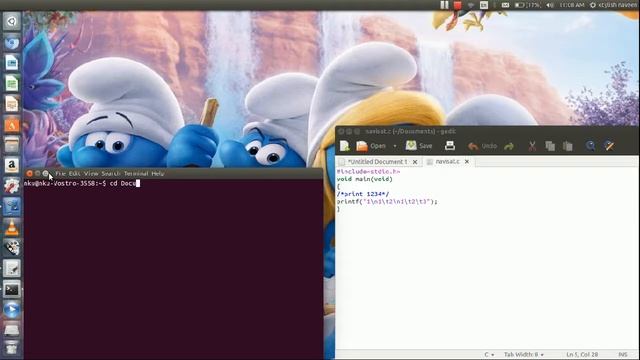Screen dimensions: 640x360
Task: Click the terminal command prompt line
Action: coord(82,184)
